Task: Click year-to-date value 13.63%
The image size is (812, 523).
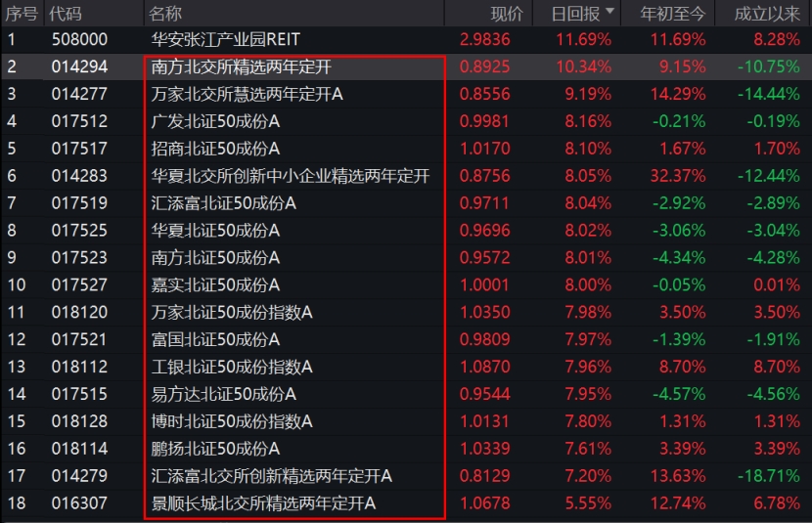Action: point(678,476)
